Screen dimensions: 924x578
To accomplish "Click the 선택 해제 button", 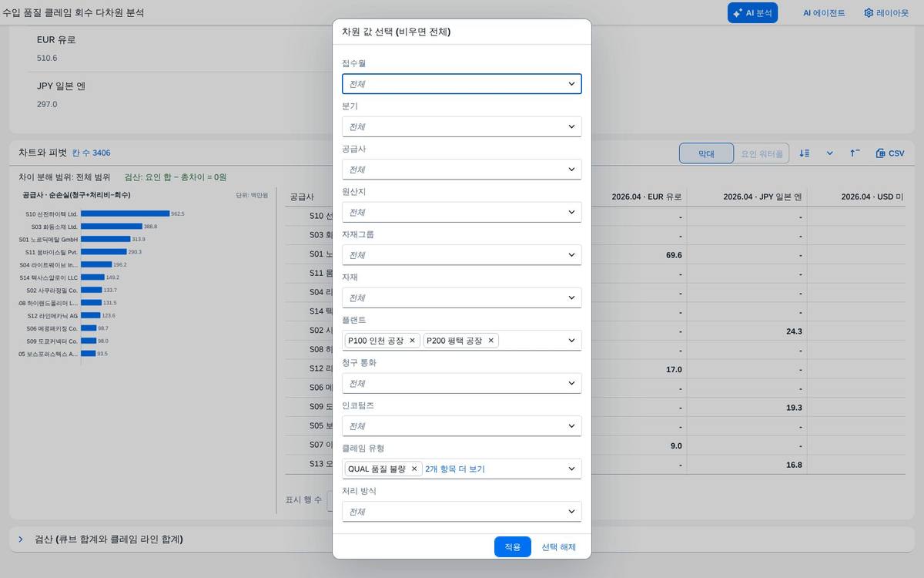I will [x=559, y=547].
